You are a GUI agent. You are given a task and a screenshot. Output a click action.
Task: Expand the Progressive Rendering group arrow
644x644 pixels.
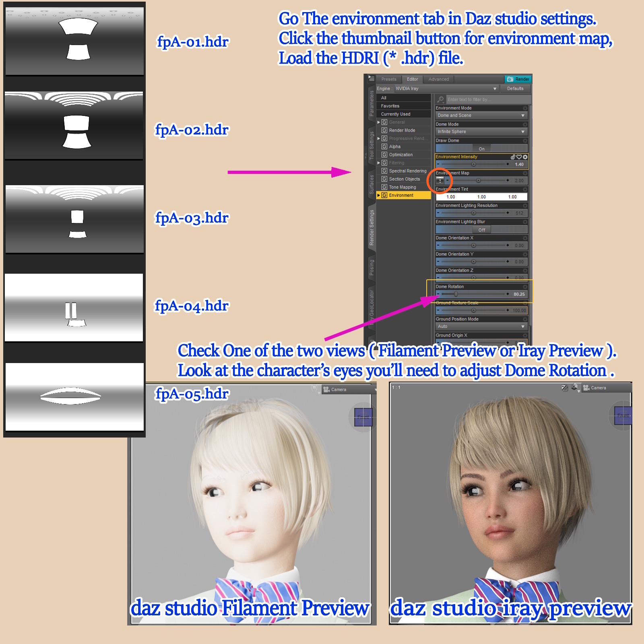(x=378, y=138)
